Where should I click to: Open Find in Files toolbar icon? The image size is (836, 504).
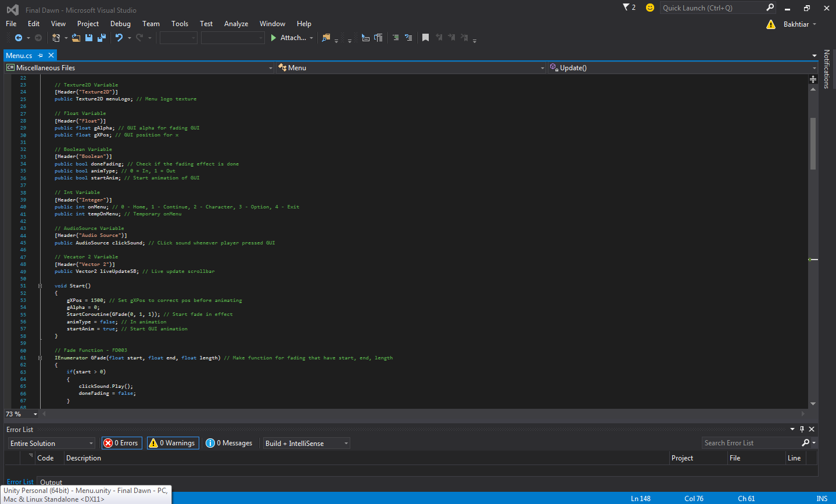[326, 38]
